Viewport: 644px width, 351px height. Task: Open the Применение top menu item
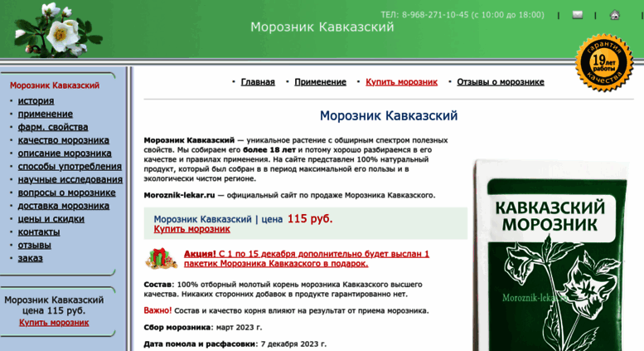(x=321, y=82)
